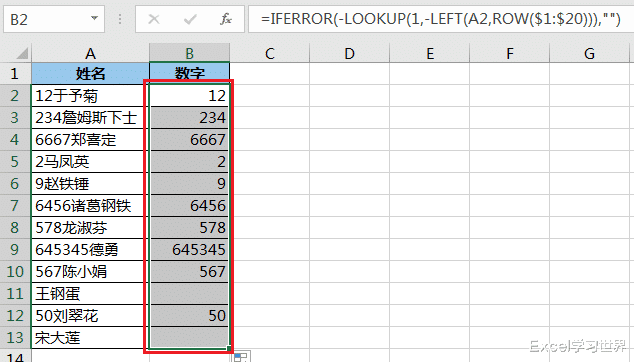Open the Auto Fill Options icon
This screenshot has width=634, height=362.
pyautogui.click(x=242, y=357)
